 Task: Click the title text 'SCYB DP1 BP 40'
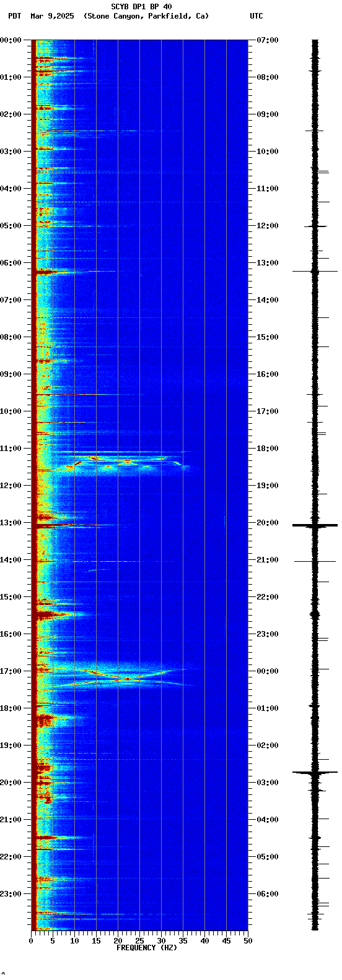pyautogui.click(x=141, y=7)
